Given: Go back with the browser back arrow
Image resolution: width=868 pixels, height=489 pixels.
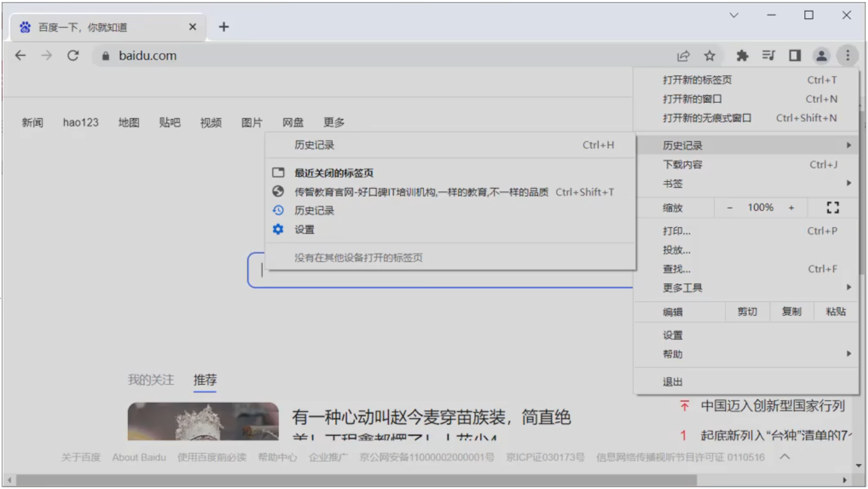Looking at the screenshot, I should point(20,56).
